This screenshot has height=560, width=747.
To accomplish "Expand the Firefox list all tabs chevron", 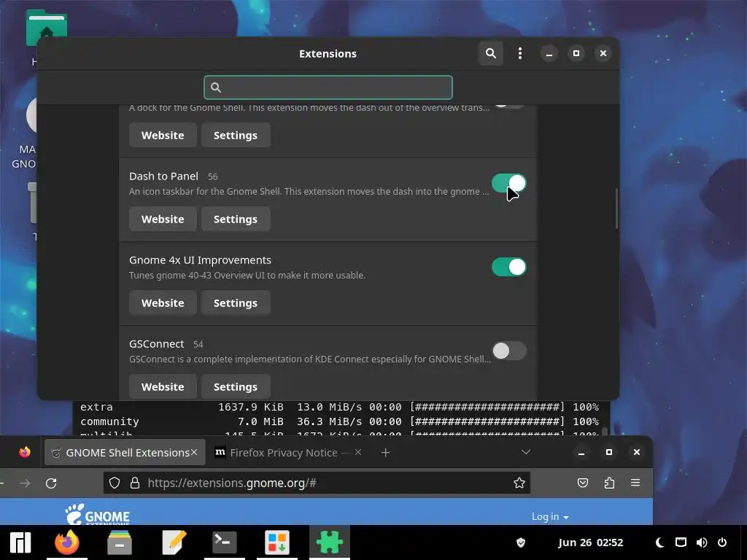I will 526,452.
